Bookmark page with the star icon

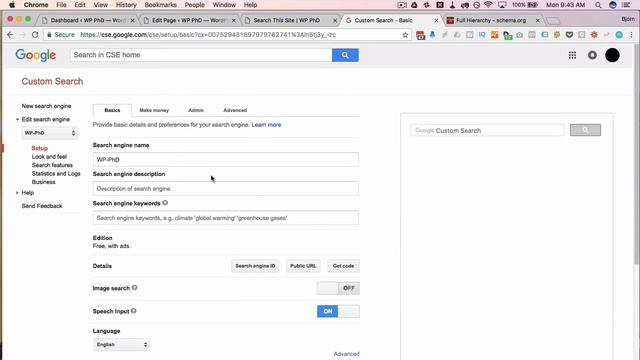click(x=405, y=35)
